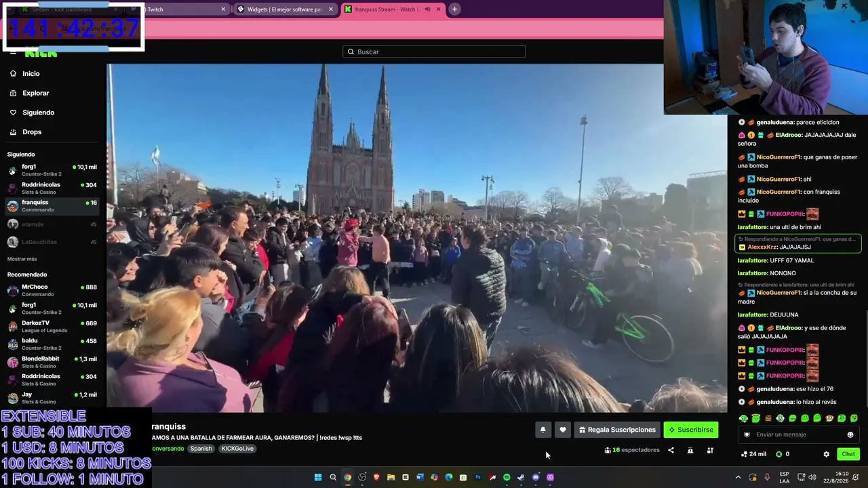Launch Brave browser from the taskbar
Image resolution: width=868 pixels, height=488 pixels.
point(376,477)
